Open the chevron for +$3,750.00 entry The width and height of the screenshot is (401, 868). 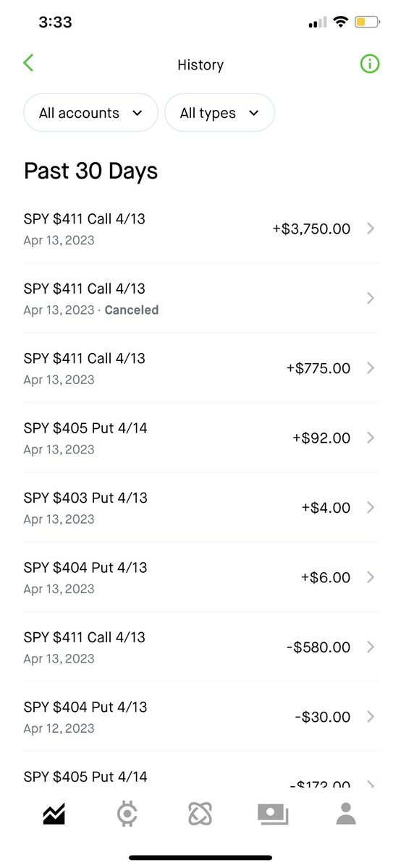pyautogui.click(x=371, y=229)
